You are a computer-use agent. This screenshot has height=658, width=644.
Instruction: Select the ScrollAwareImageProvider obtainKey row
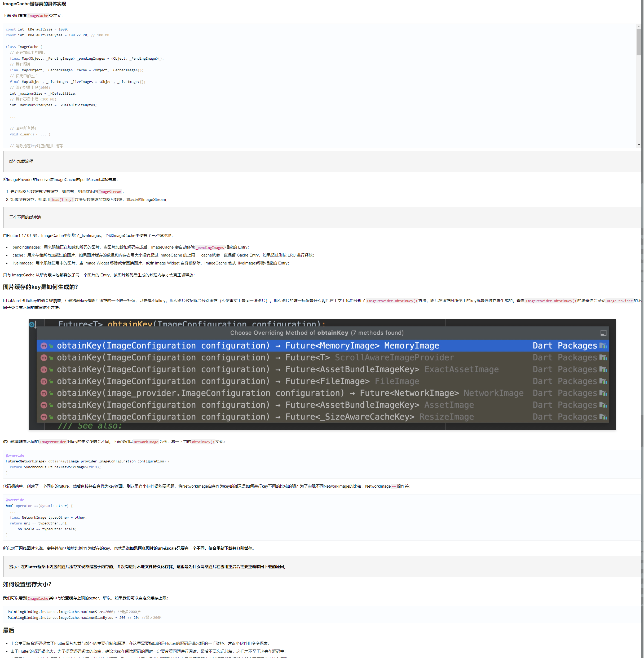[323, 357]
